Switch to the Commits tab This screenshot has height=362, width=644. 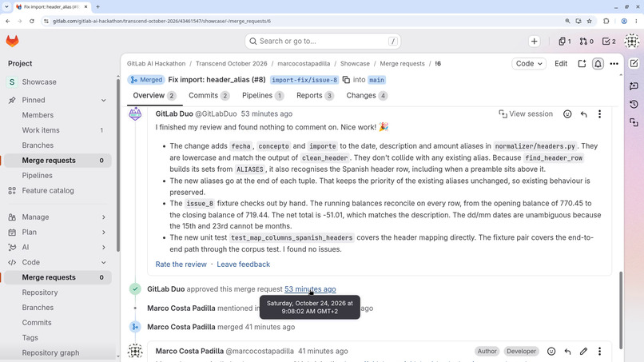[209, 96]
